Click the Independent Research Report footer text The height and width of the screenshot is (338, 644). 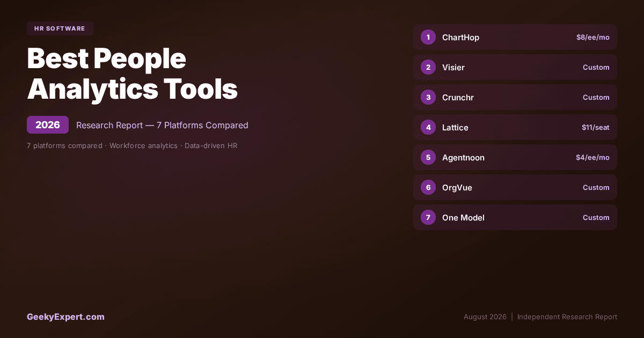point(567,317)
